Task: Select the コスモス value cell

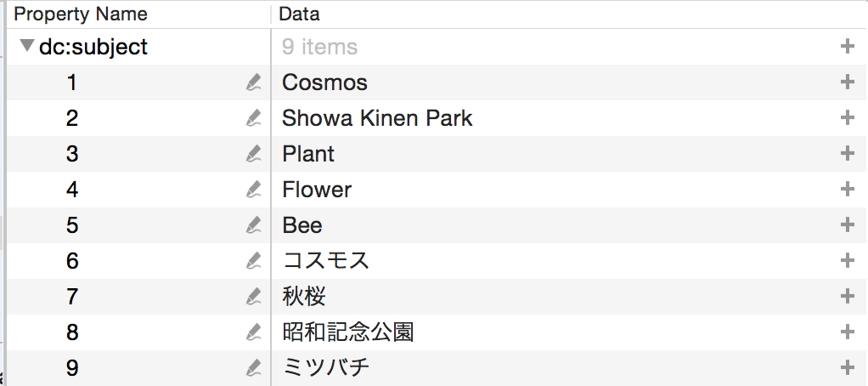Action: [x=325, y=261]
